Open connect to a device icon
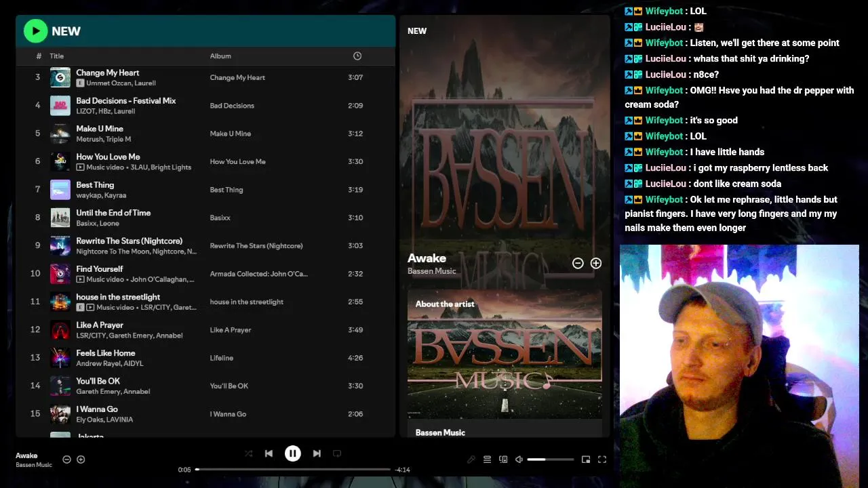868x488 pixels. pos(503,460)
